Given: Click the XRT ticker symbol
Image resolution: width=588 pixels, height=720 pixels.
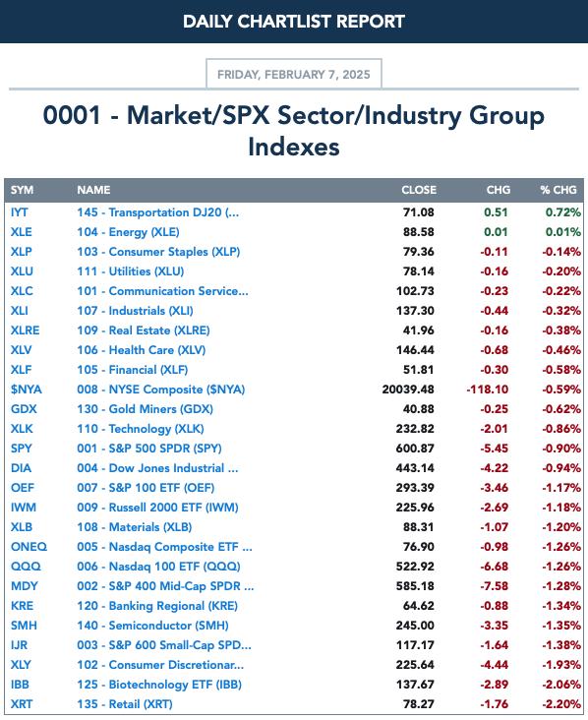Looking at the screenshot, I should pyautogui.click(x=22, y=704).
